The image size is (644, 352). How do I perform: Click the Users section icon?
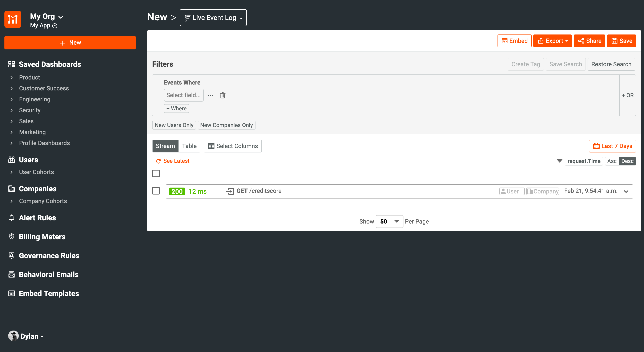(12, 160)
